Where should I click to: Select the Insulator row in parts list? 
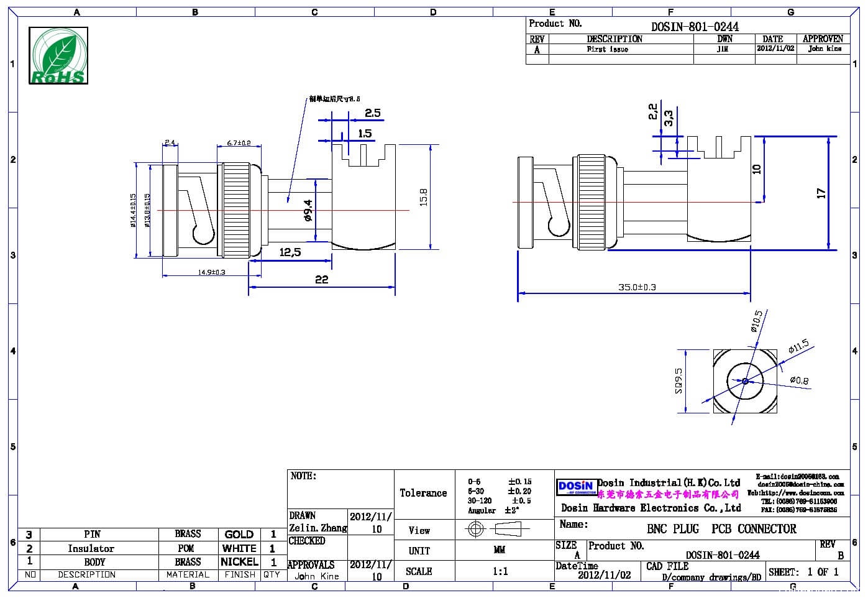[91, 548]
